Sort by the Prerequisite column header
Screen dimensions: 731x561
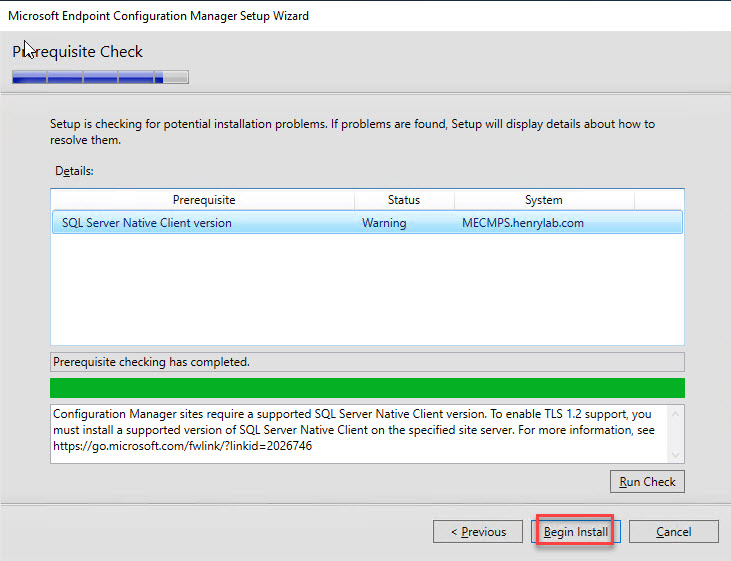pyautogui.click(x=203, y=200)
